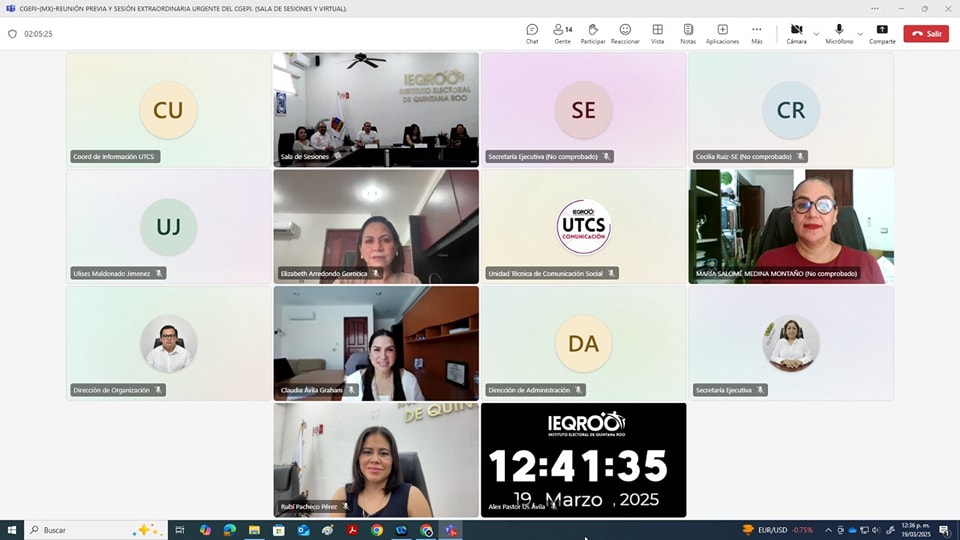Open the Aplicaciones panel
Screen dimensions: 960x540
coord(722,34)
